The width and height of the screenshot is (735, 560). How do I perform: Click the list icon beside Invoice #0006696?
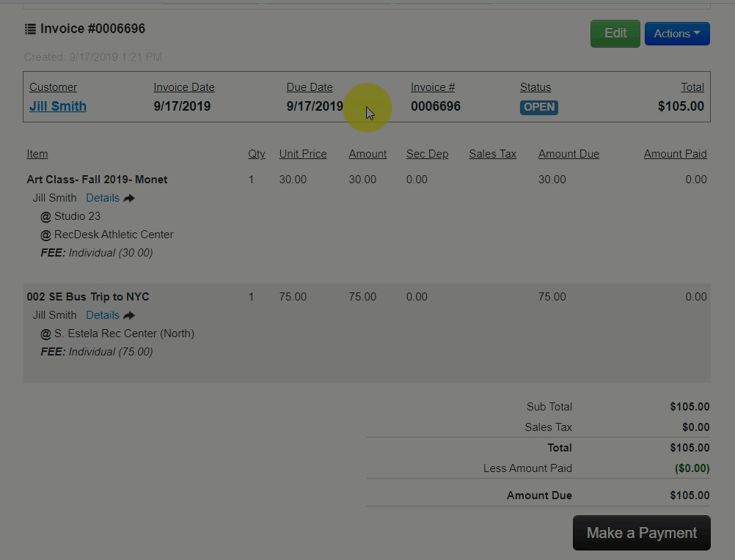(x=30, y=29)
